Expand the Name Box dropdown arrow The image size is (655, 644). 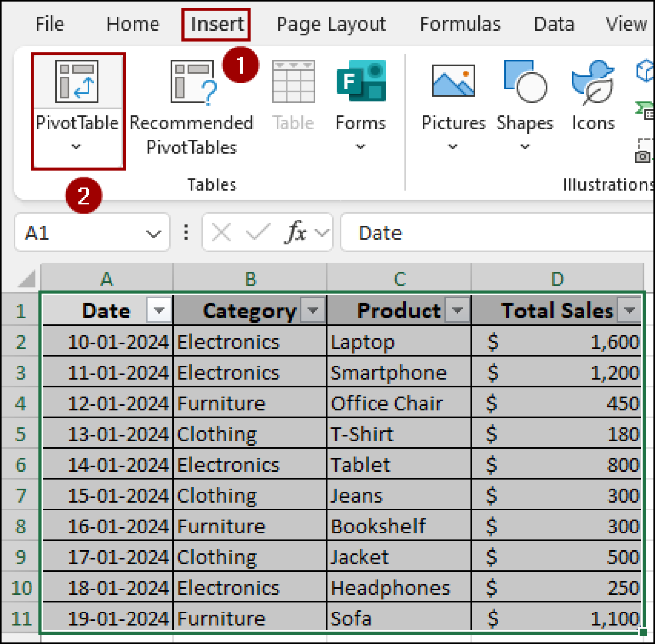pos(153,233)
